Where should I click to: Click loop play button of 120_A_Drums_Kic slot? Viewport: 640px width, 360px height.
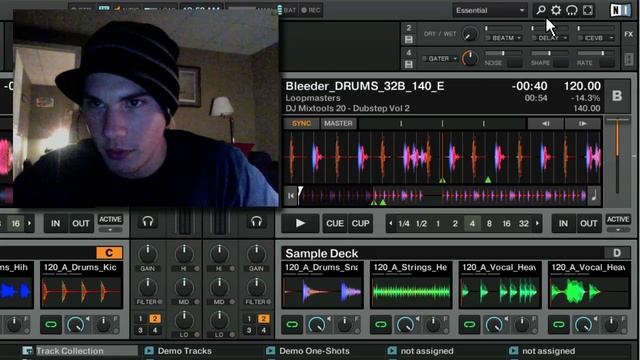coord(51,324)
